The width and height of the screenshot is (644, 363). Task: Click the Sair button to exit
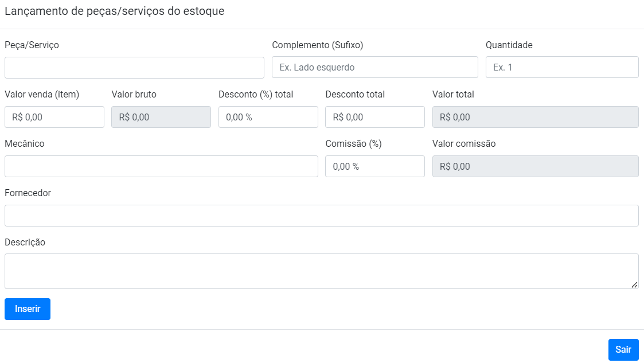pyautogui.click(x=623, y=350)
